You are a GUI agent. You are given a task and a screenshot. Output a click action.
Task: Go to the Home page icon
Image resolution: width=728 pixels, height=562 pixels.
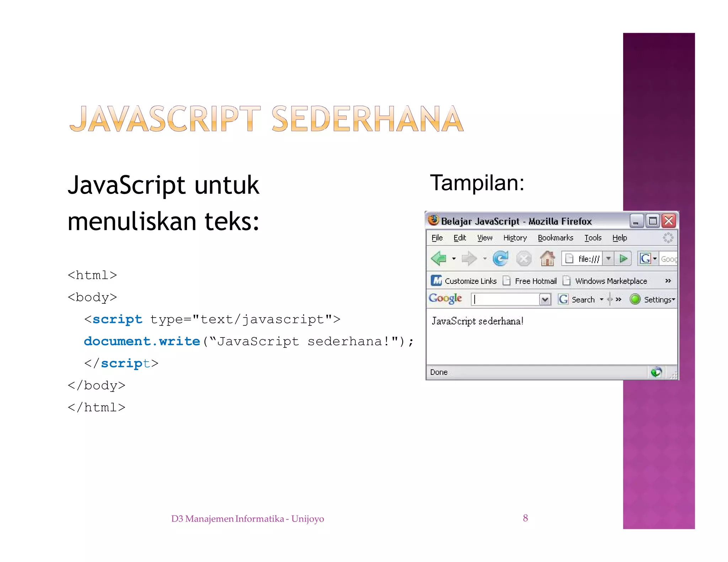pos(547,258)
